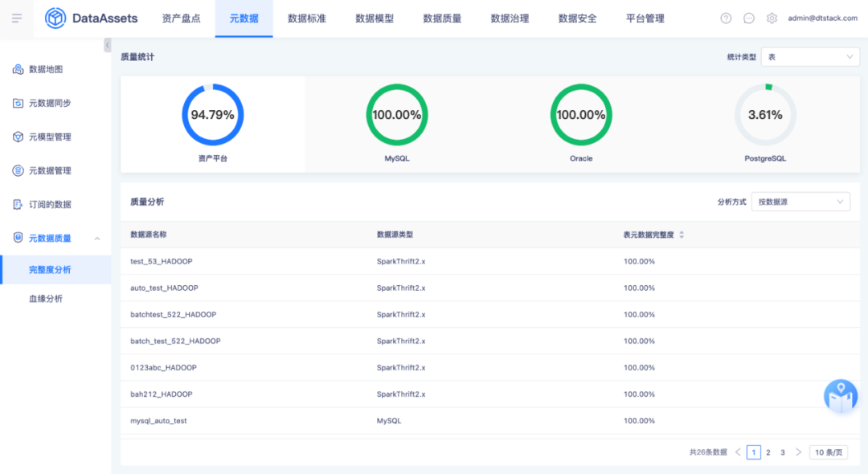This screenshot has height=474, width=868.
Task: Go to previous page arrow
Action: tap(738, 452)
